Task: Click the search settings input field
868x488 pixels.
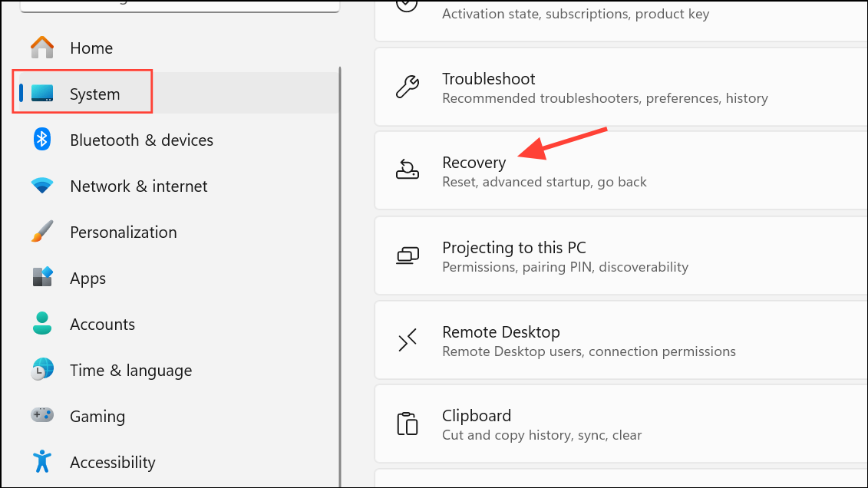Action: coord(180,5)
